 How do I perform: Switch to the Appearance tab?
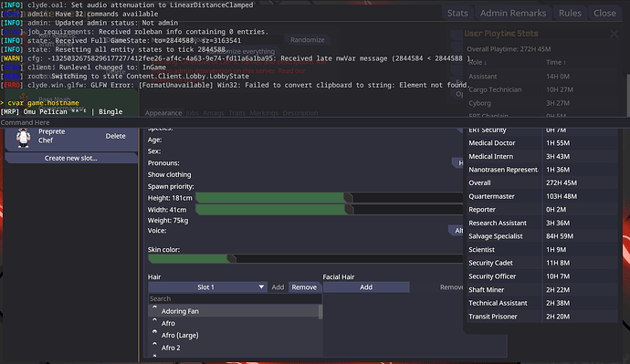pos(163,113)
